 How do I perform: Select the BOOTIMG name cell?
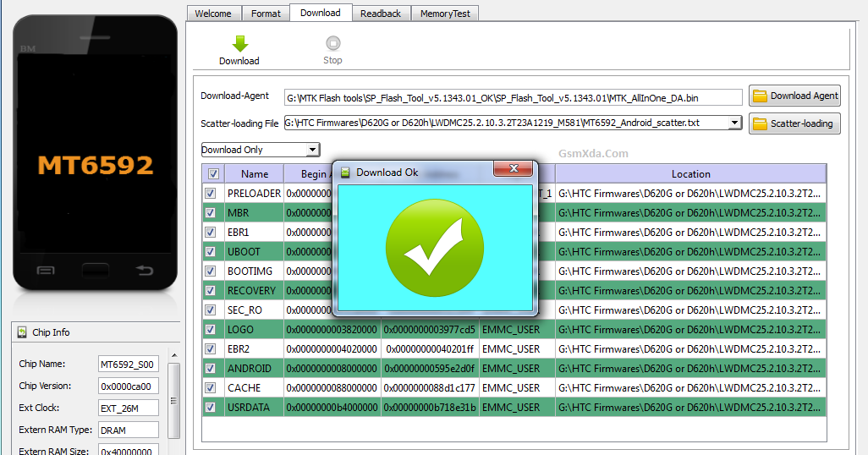[x=254, y=271]
